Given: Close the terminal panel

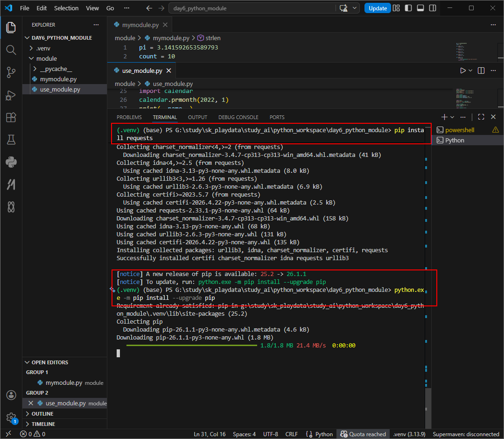Looking at the screenshot, I should pos(493,117).
